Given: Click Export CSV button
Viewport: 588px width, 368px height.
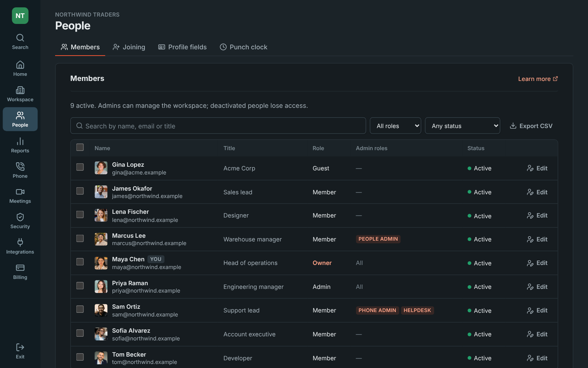Looking at the screenshot, I should pos(531,126).
